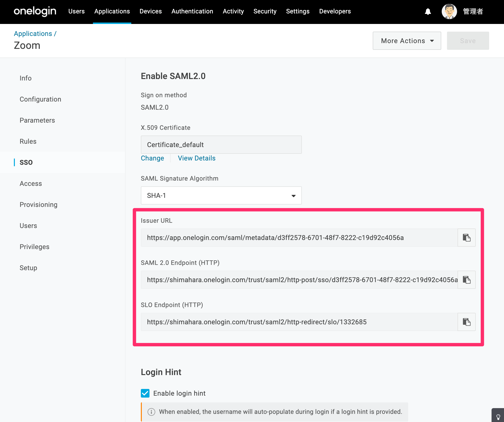Click the Certificate_default field
This screenshot has width=504, height=422.
pyautogui.click(x=221, y=145)
